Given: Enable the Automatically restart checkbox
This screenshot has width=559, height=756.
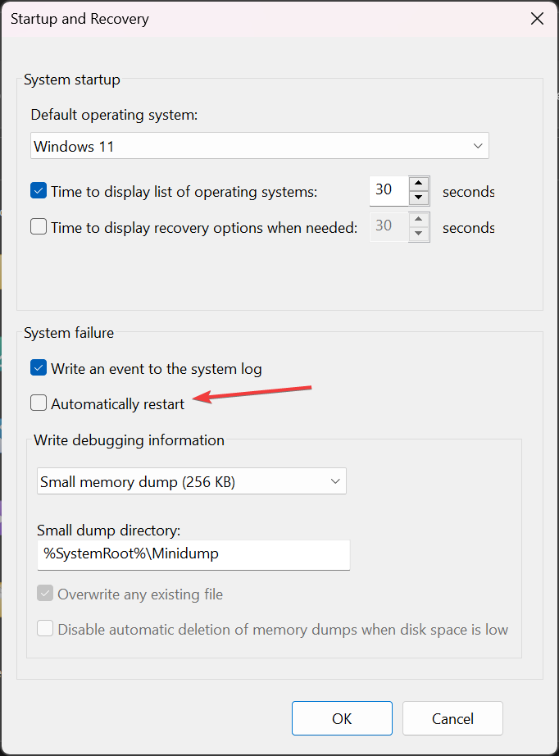Looking at the screenshot, I should (39, 403).
